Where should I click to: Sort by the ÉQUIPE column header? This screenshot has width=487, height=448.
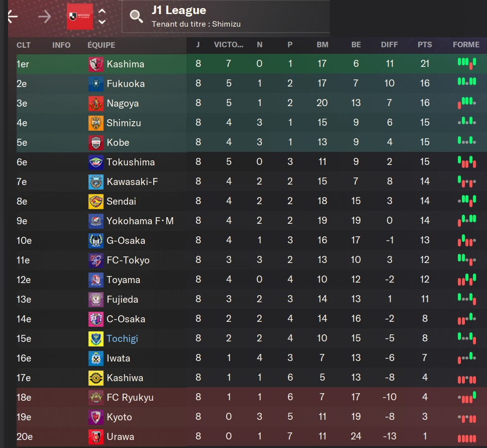101,45
